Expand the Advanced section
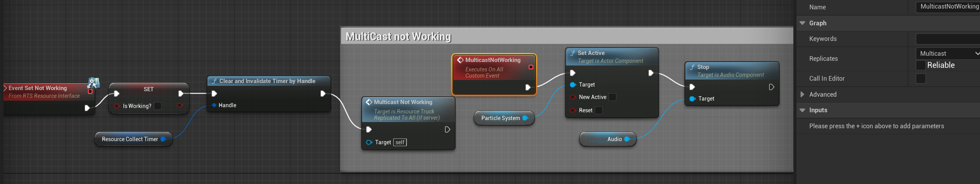 tap(802, 94)
